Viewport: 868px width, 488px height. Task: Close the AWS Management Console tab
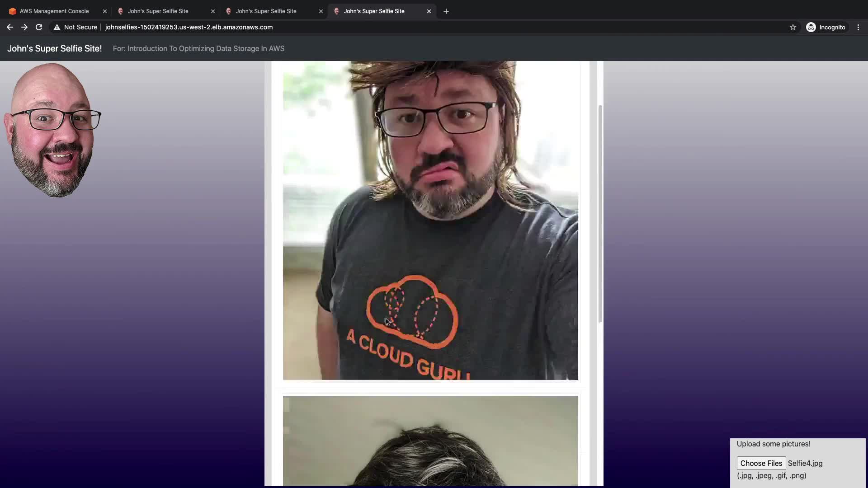pos(105,11)
